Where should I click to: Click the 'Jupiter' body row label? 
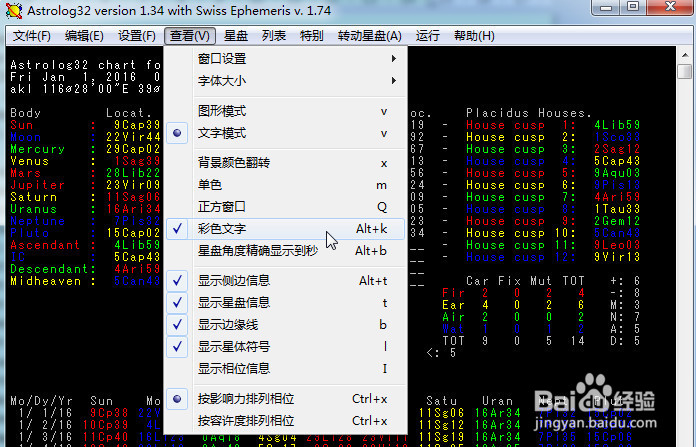click(37, 185)
